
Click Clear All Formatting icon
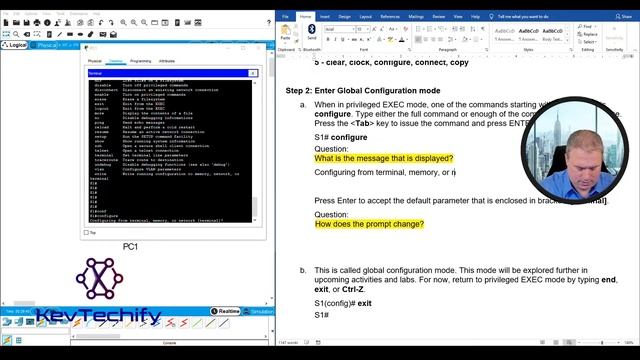[405, 29]
